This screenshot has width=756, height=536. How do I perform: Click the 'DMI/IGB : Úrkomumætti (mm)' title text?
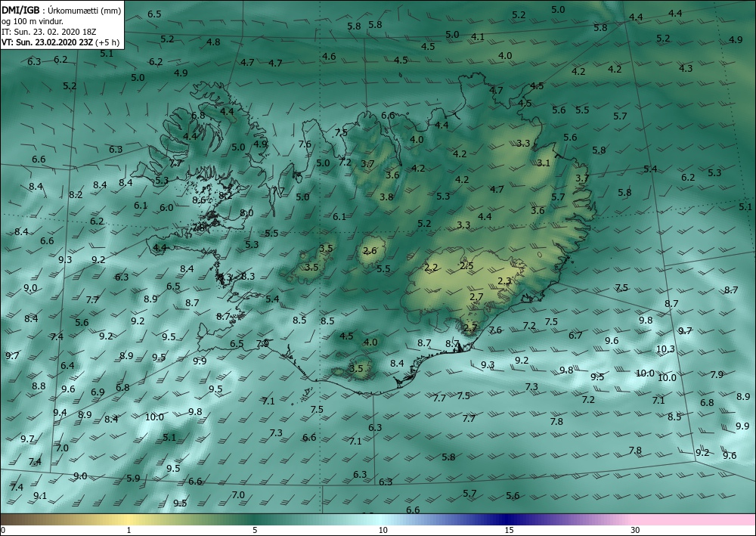(x=61, y=11)
